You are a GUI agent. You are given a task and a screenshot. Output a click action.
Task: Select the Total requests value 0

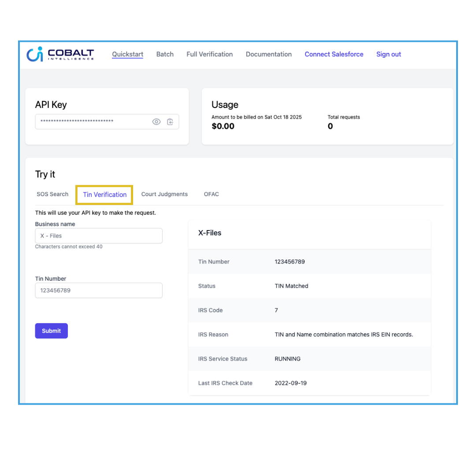pyautogui.click(x=330, y=126)
